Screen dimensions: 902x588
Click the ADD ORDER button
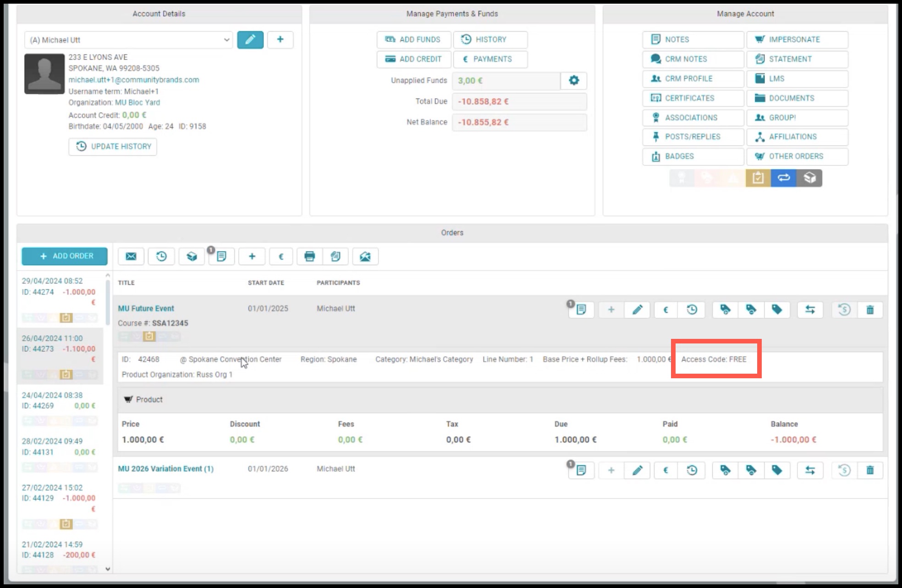pos(65,256)
